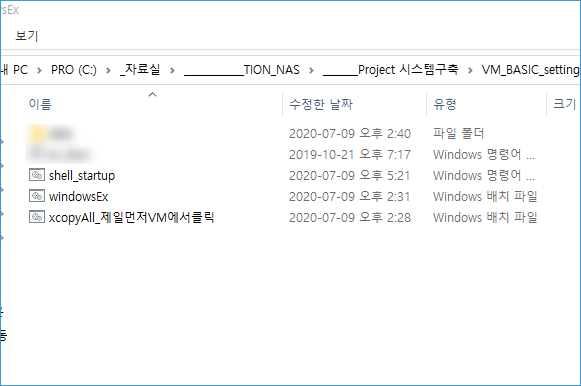Select the windowsEx batch file icon

(37, 196)
